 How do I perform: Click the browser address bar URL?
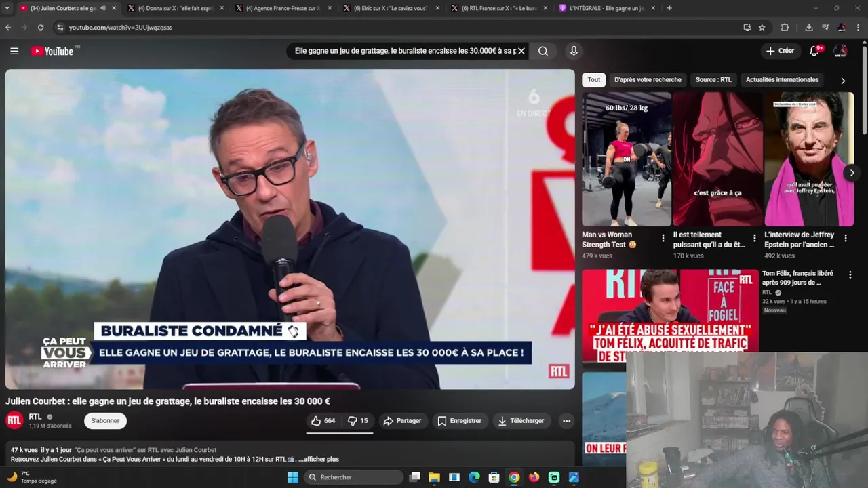point(121,28)
